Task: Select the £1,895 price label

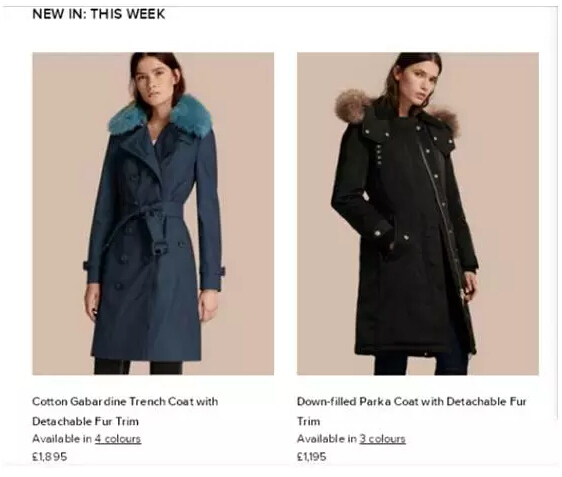Action: pyautogui.click(x=50, y=457)
